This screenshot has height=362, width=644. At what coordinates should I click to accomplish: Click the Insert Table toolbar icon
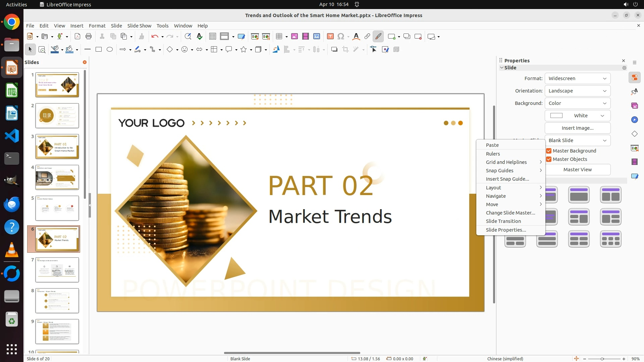(279, 37)
